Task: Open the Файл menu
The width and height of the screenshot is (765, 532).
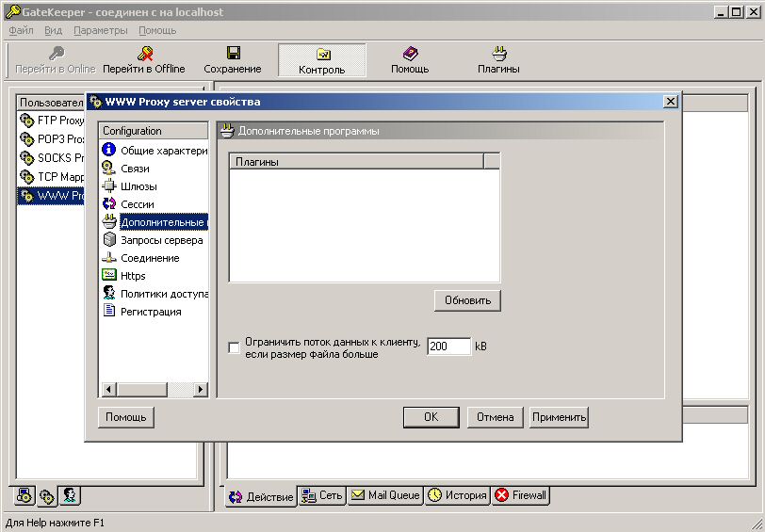Action: (21, 30)
